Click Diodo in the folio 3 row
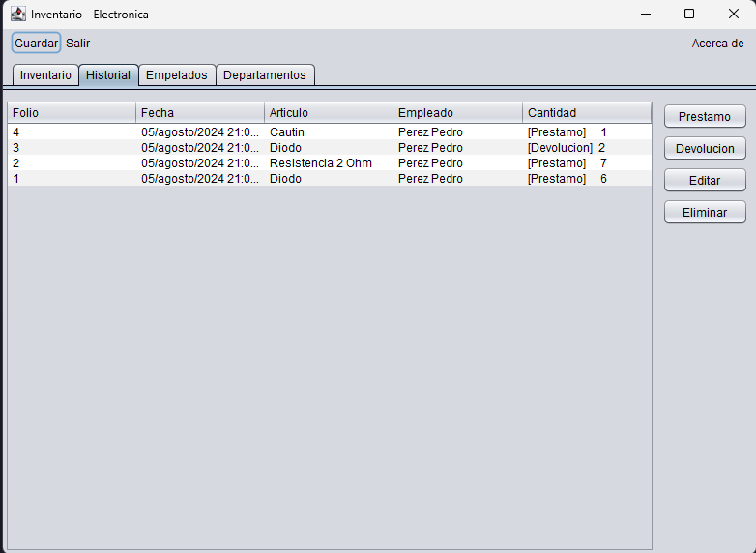The width and height of the screenshot is (756, 553). pos(329,148)
